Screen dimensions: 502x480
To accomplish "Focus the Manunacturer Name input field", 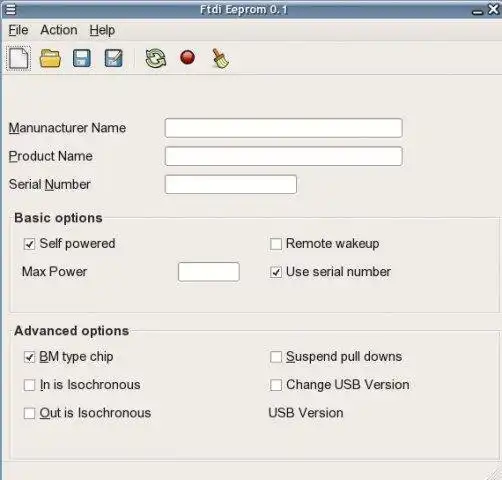I will click(x=284, y=128).
